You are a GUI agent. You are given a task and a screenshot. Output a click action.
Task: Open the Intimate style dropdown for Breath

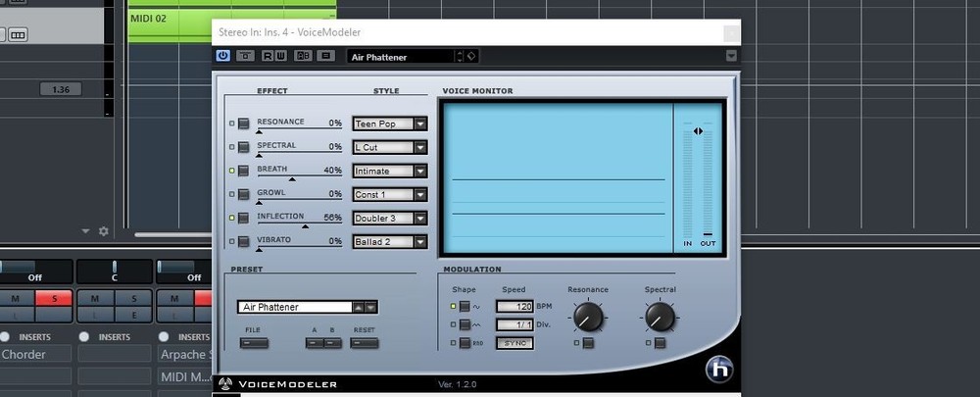[420, 172]
